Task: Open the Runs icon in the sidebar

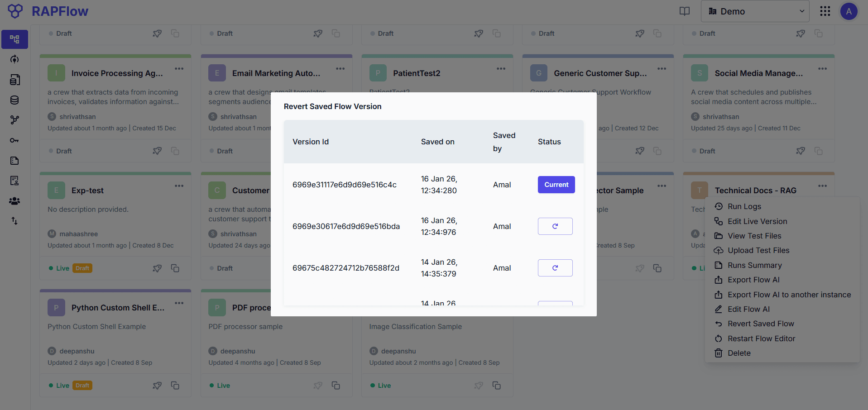Action: point(14,59)
